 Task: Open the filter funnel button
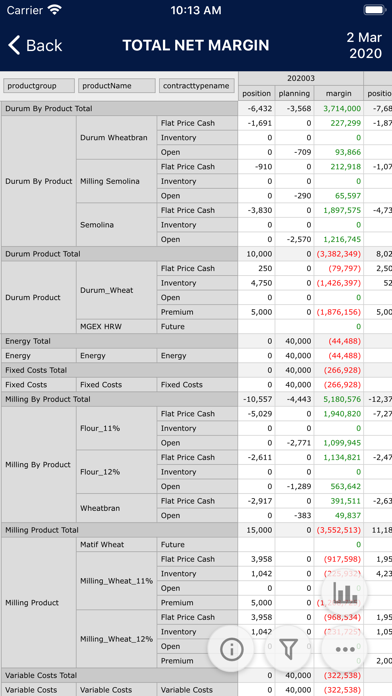coord(288,649)
